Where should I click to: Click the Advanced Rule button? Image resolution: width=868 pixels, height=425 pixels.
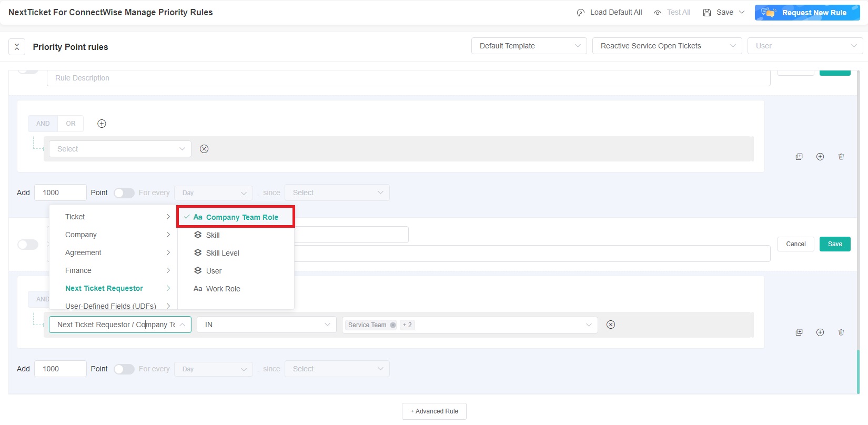434,411
